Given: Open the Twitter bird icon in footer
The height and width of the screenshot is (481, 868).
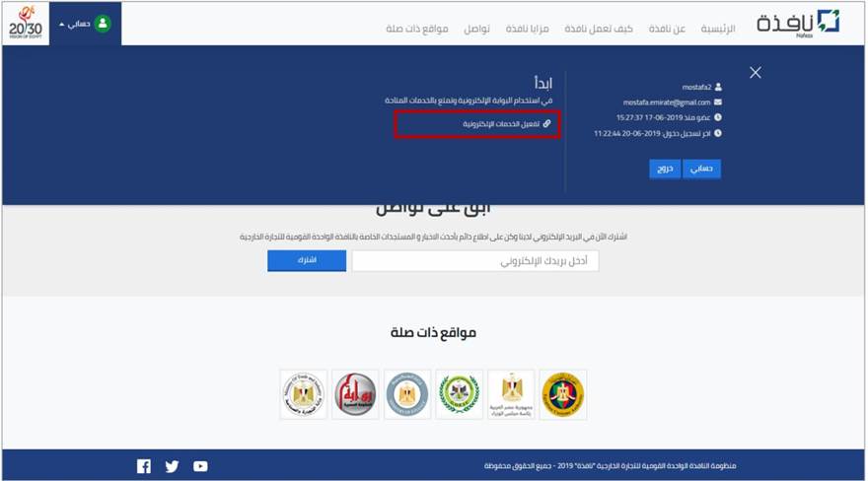Looking at the screenshot, I should pos(173,466).
